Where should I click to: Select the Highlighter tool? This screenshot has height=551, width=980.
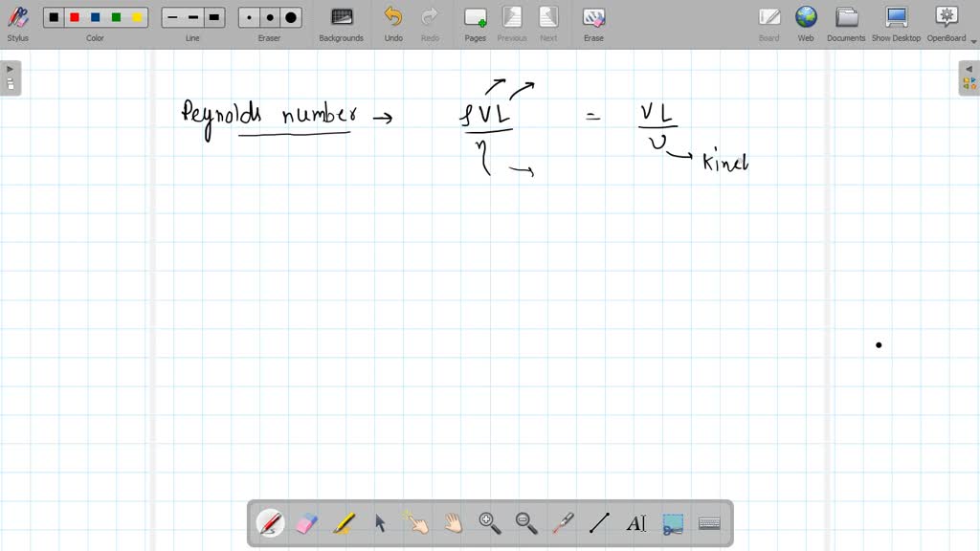[x=344, y=523]
